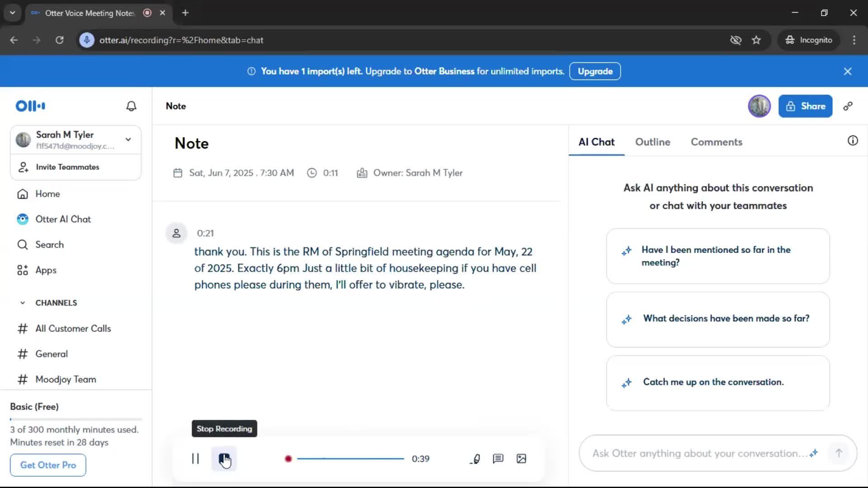Click 'Basic (Free)' plan label

click(x=34, y=407)
